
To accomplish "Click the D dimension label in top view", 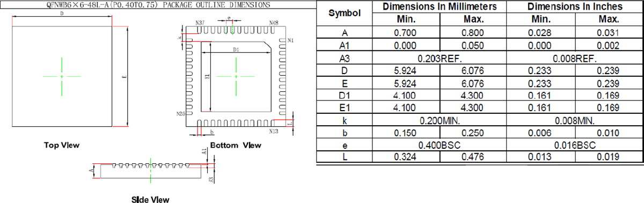I will coord(62,13).
